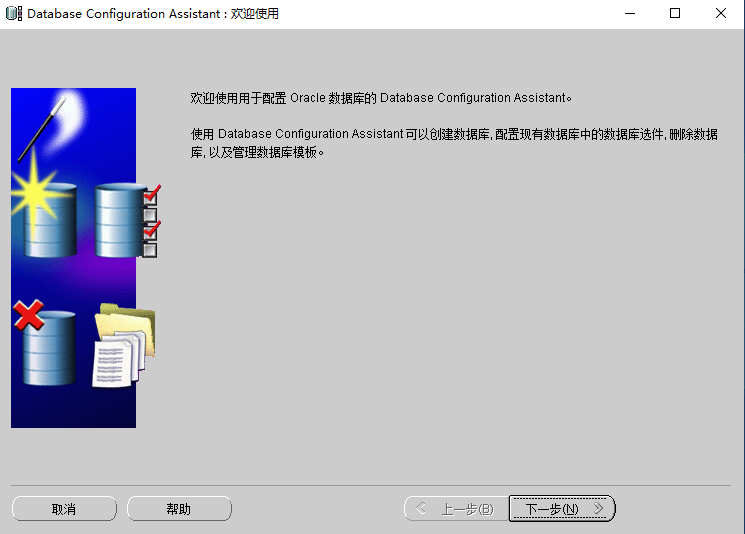This screenshot has width=745, height=534.
Task: Click the description paragraph about 创建数据库
Action: [454, 143]
